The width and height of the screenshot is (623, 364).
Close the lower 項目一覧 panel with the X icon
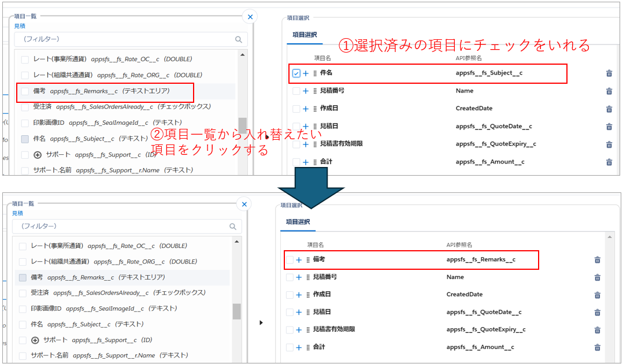tap(244, 205)
